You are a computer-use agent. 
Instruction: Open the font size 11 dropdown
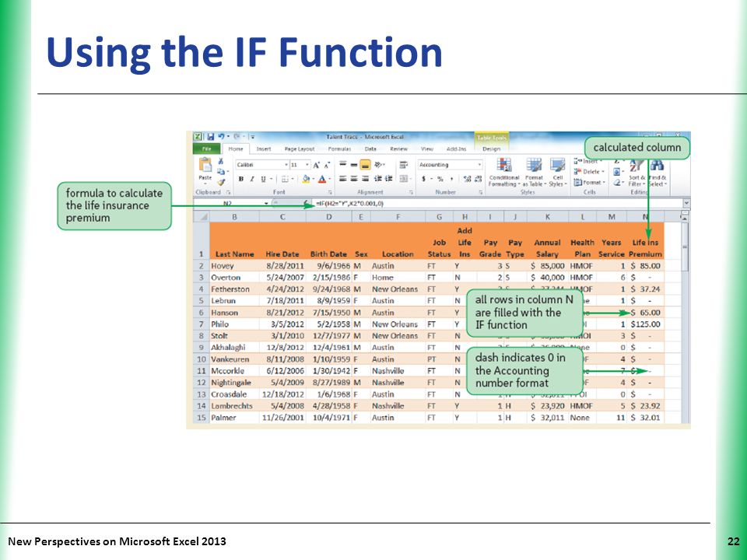pyautogui.click(x=307, y=165)
